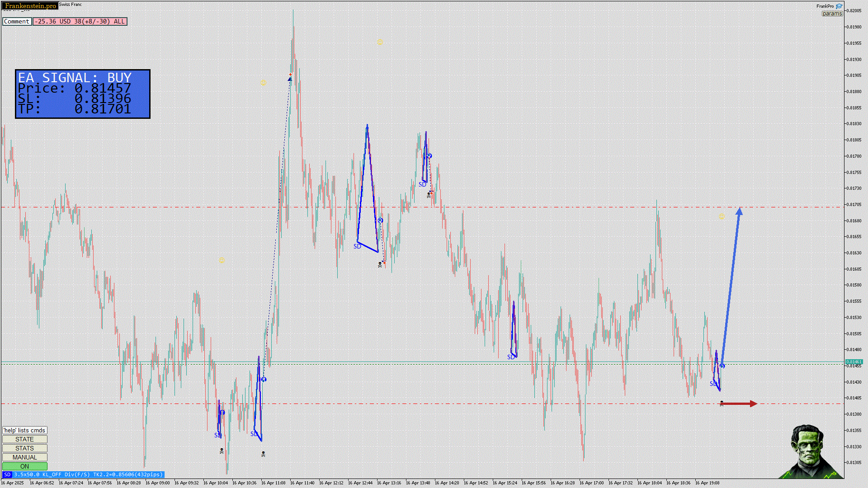Select the blue take-profit arrow head

tap(739, 211)
